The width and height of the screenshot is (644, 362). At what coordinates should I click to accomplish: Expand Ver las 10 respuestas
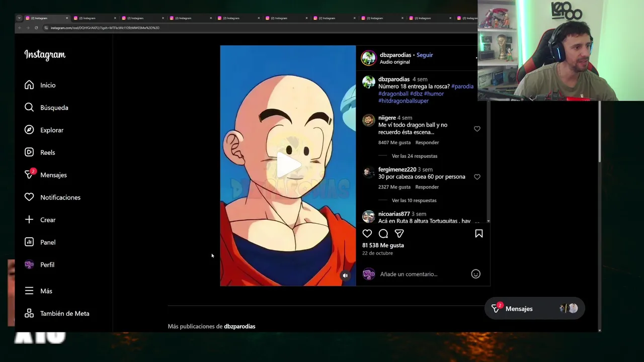pyautogui.click(x=414, y=201)
